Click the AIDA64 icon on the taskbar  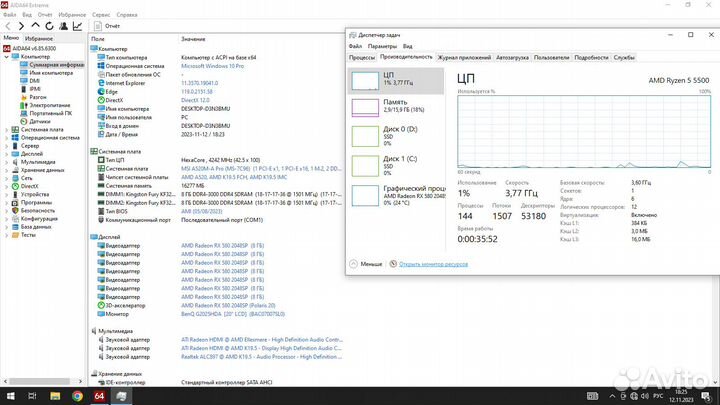(x=100, y=396)
